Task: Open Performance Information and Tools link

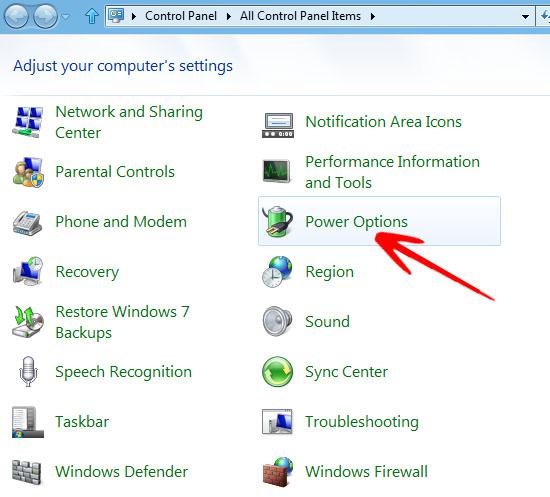Action: [x=393, y=172]
